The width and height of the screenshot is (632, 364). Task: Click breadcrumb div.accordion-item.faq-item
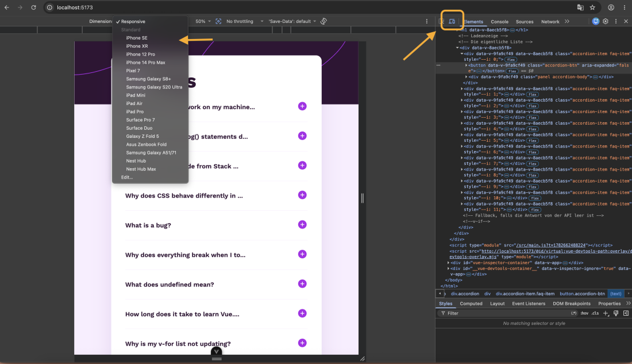tap(525, 294)
